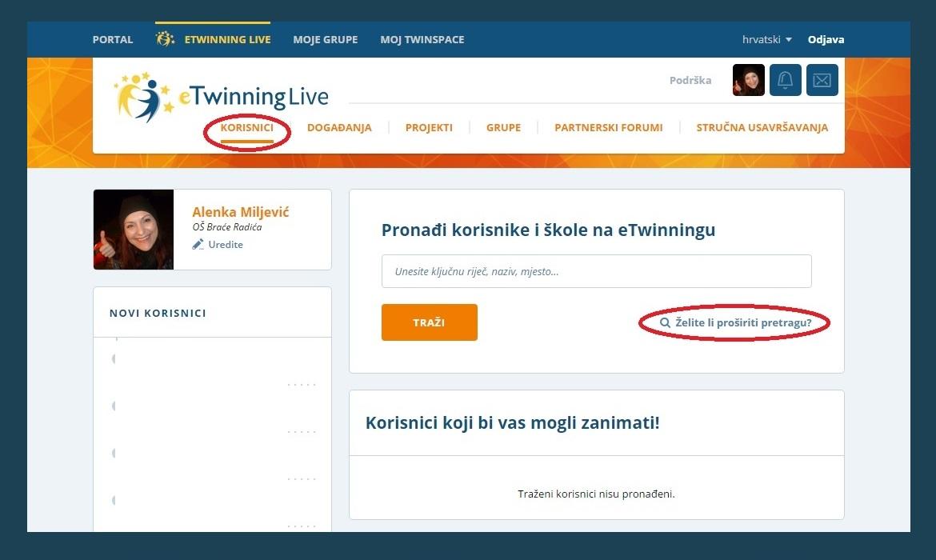Click the OŠ Braće Radića school text
This screenshot has width=936, height=560.
tap(227, 227)
